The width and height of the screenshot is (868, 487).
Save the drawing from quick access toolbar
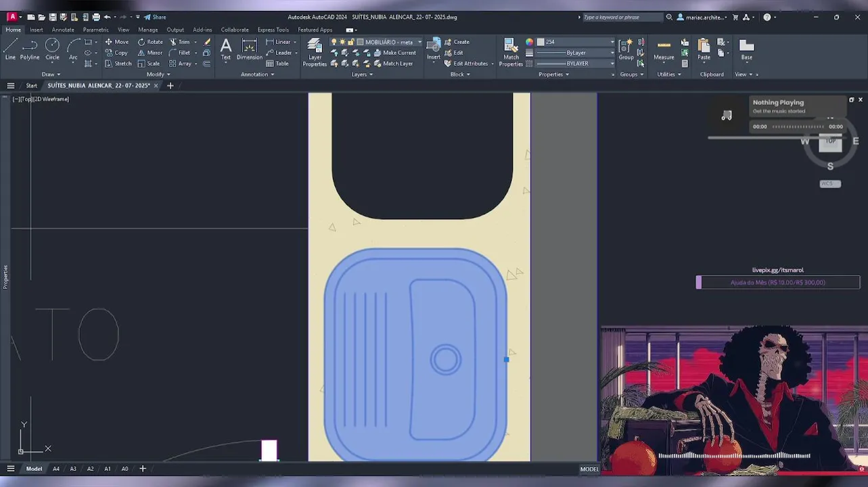pyautogui.click(x=53, y=17)
